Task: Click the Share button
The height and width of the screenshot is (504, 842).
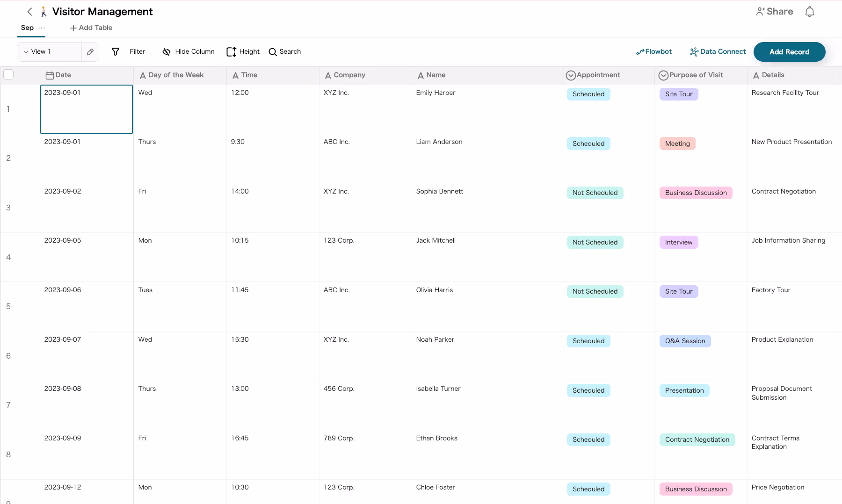Action: (774, 12)
